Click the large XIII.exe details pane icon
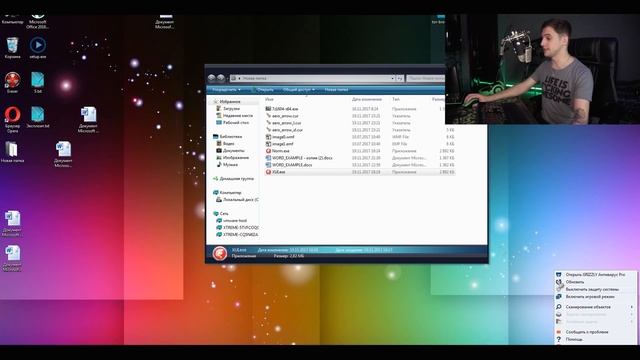Image resolution: width=640 pixels, height=360 pixels. click(x=220, y=253)
